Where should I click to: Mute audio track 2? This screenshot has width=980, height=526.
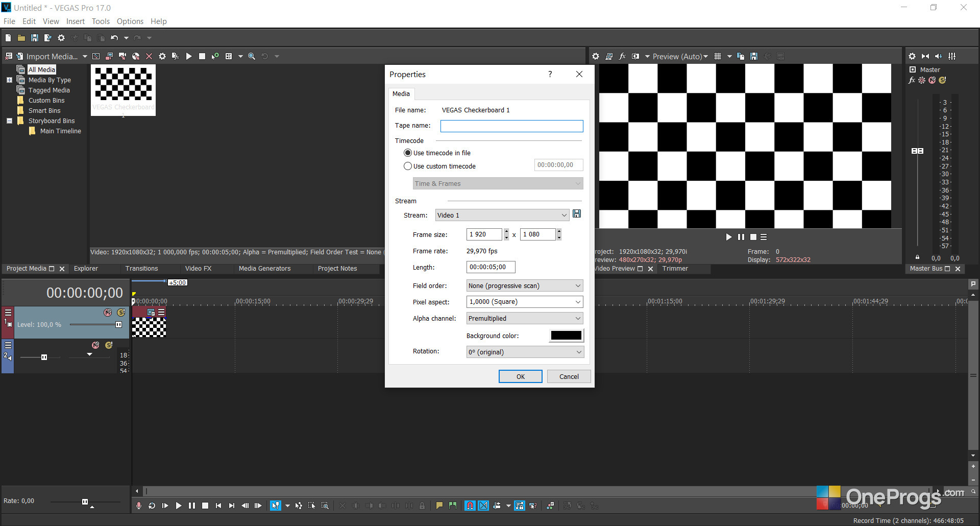[95, 345]
